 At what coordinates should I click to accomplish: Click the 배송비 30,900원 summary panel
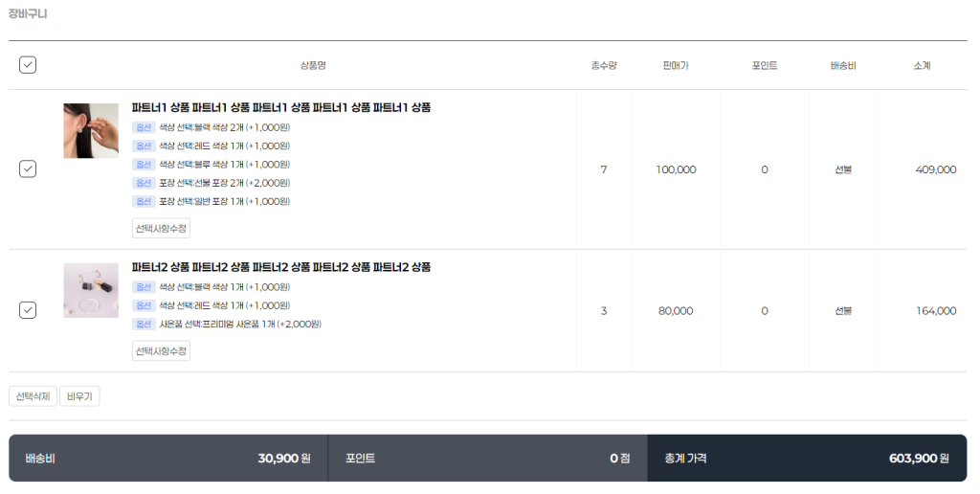click(168, 459)
